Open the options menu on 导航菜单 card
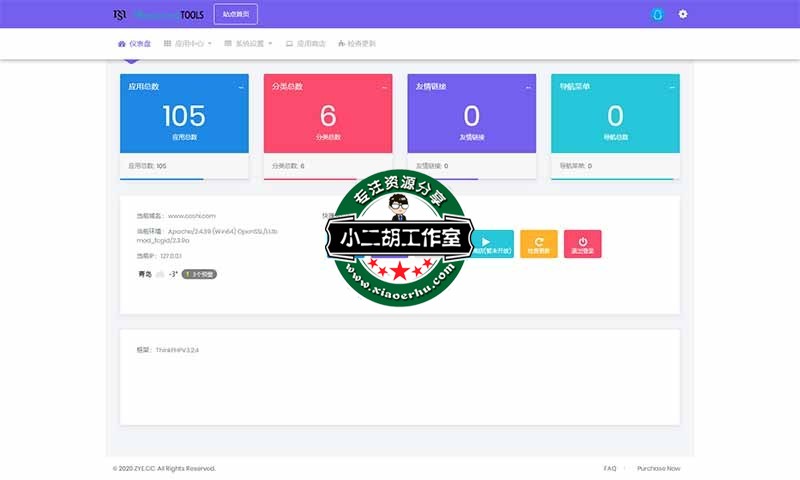This screenshot has width=800, height=480. coord(671,88)
